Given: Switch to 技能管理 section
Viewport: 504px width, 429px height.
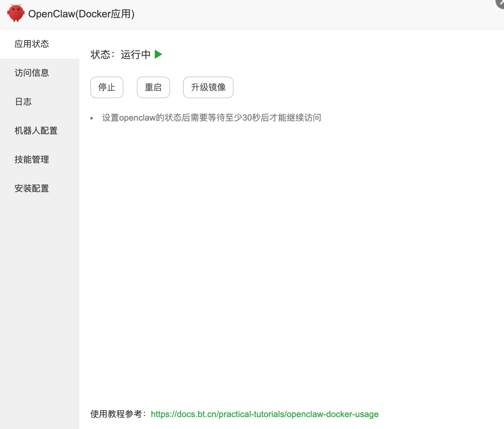Looking at the screenshot, I should pos(32,159).
